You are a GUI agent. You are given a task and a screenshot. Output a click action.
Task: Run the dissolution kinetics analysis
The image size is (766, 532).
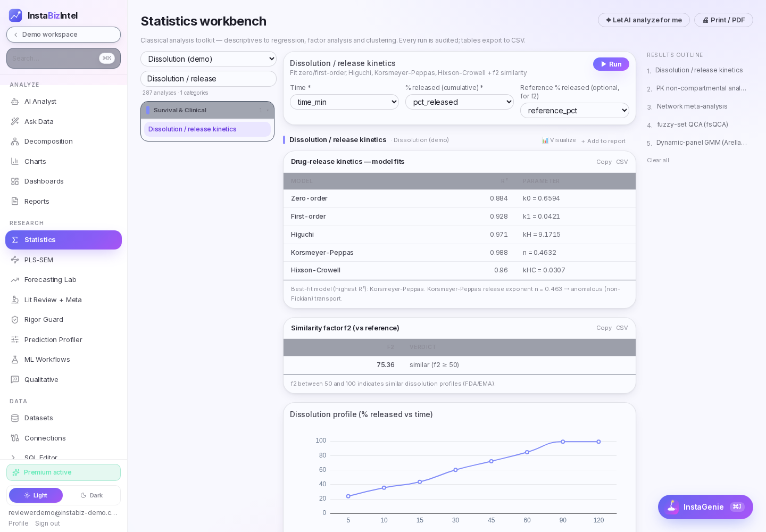[x=611, y=64]
